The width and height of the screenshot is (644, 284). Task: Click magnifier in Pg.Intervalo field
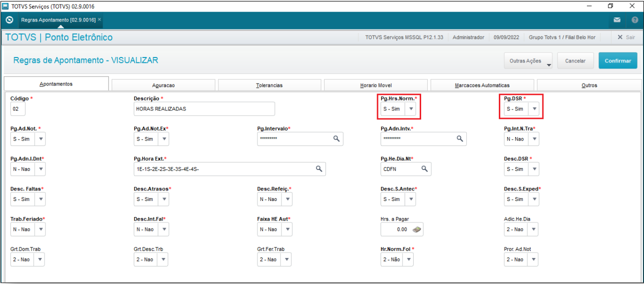[x=337, y=138]
